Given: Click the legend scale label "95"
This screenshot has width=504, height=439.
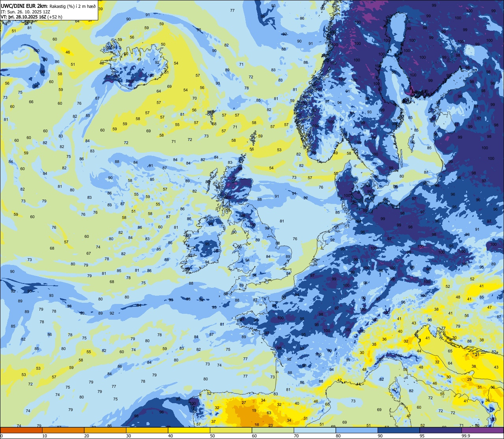Looking at the screenshot, I should 422,436.
